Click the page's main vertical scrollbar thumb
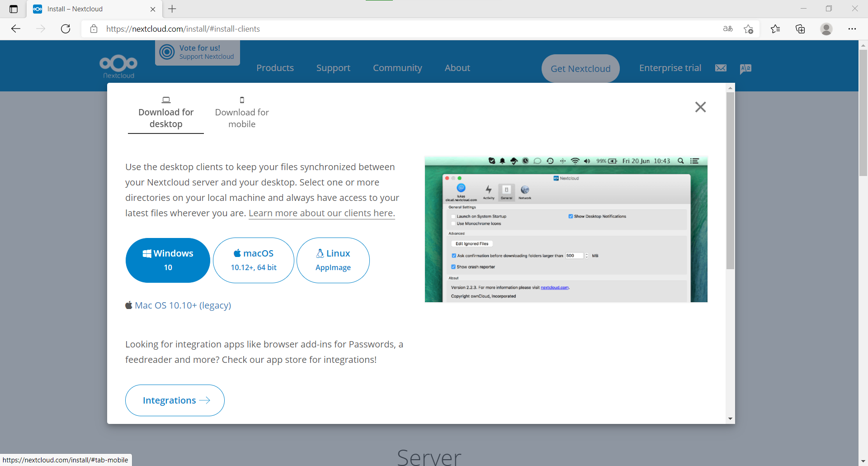Viewport: 868px width, 466px height. click(x=863, y=113)
